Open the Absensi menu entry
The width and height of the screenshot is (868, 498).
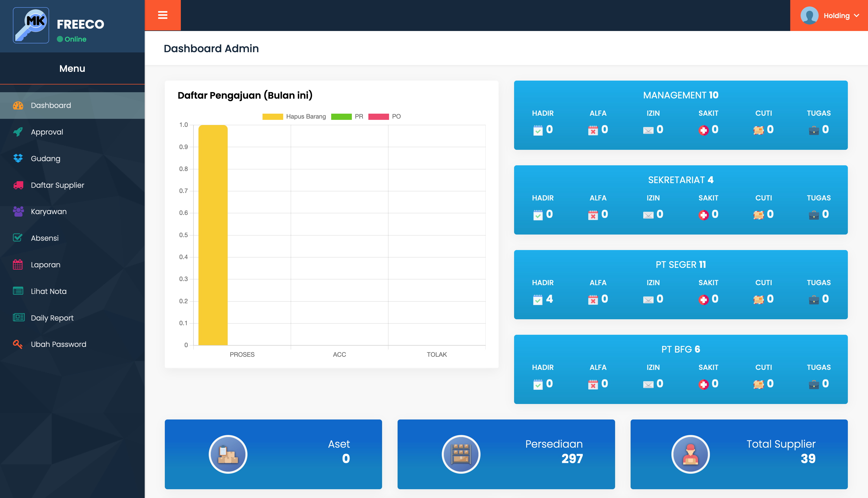click(72, 238)
